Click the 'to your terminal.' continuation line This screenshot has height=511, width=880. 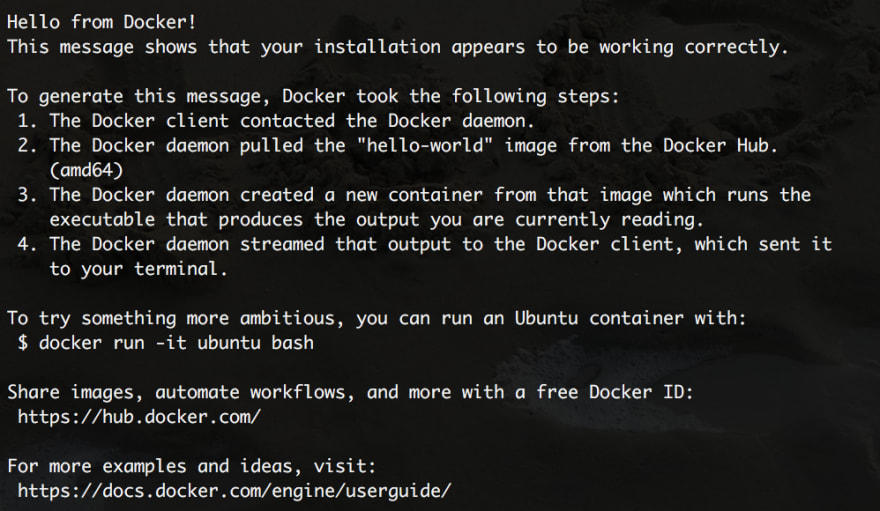tap(139, 269)
